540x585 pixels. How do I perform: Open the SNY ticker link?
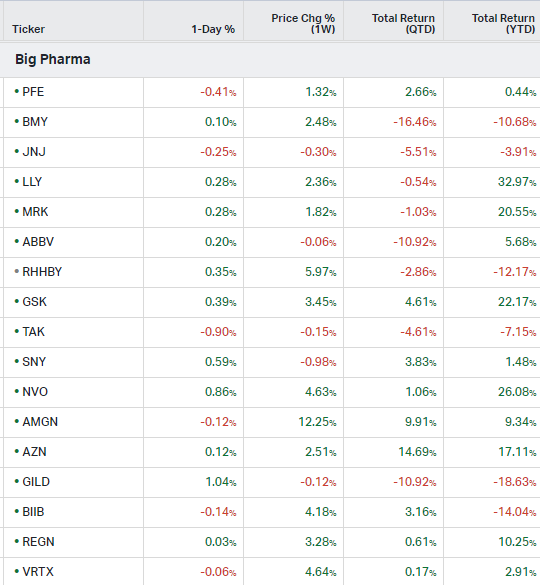[34, 362]
